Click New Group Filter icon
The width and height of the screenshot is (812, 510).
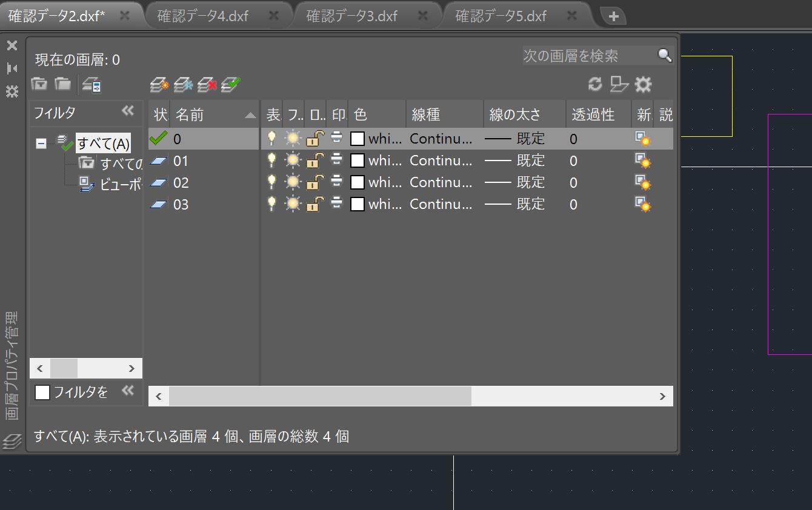pos(62,84)
